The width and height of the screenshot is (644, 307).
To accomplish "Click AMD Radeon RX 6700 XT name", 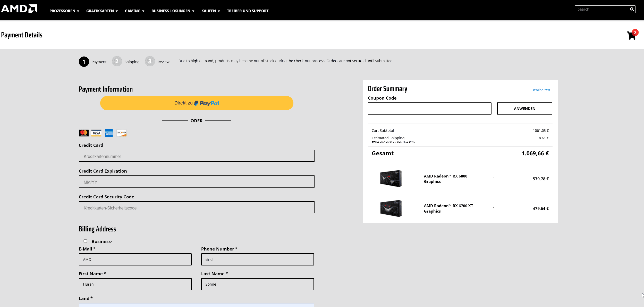I will pos(448,208).
